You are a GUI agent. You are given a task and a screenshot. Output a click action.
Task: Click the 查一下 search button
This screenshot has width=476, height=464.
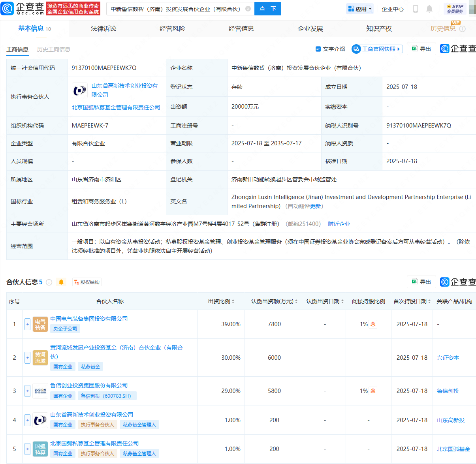click(268, 9)
